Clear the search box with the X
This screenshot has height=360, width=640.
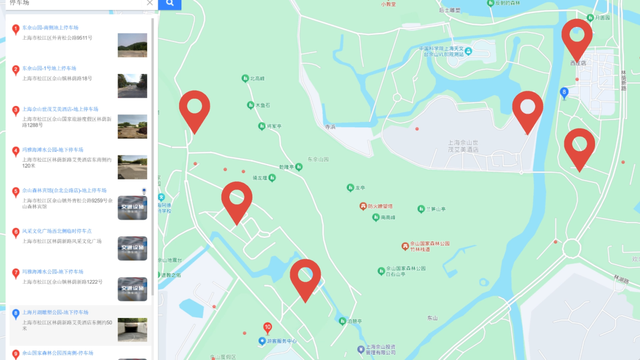coord(150,3)
